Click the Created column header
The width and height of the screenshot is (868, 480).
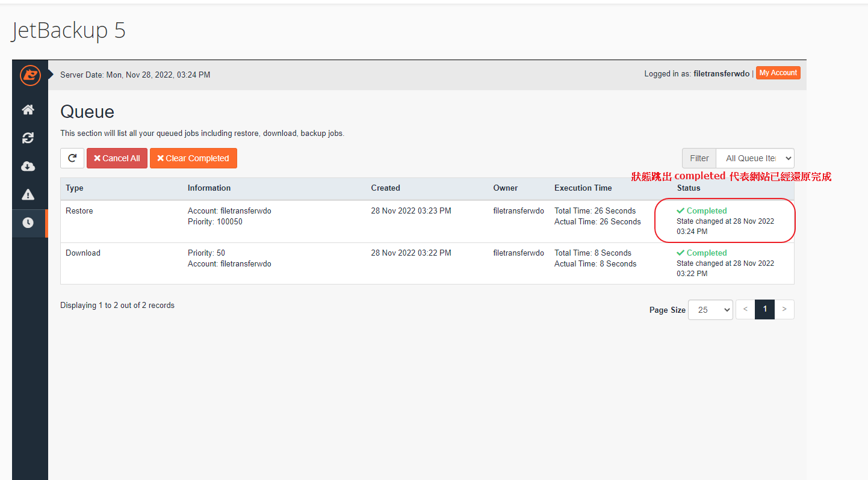point(385,188)
